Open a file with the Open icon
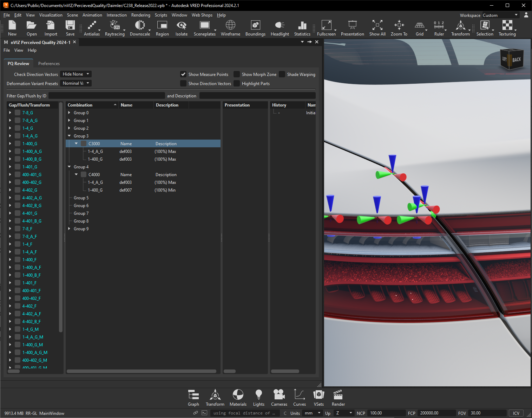Viewport: 532px width, 418px height. [32, 28]
